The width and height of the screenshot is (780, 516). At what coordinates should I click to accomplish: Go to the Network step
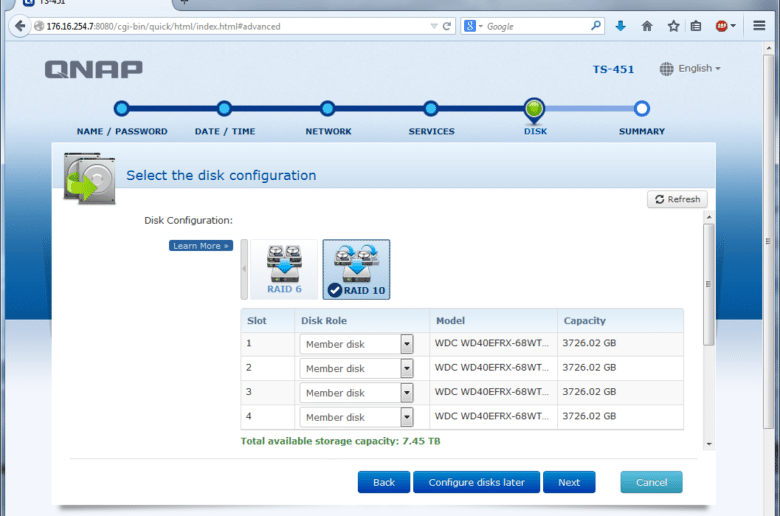tap(327, 108)
